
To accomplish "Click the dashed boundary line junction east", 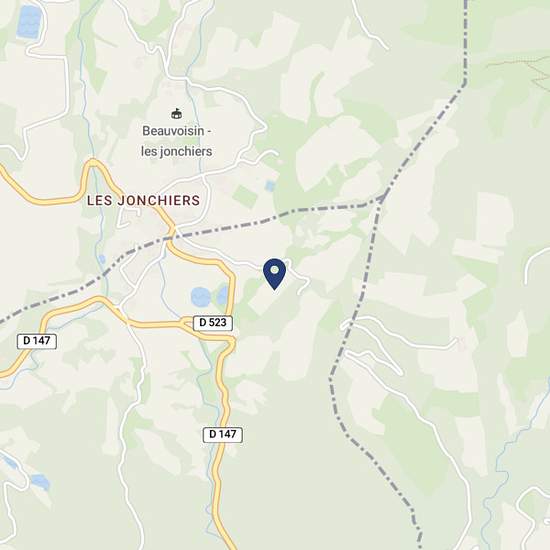I will pos(381,200).
